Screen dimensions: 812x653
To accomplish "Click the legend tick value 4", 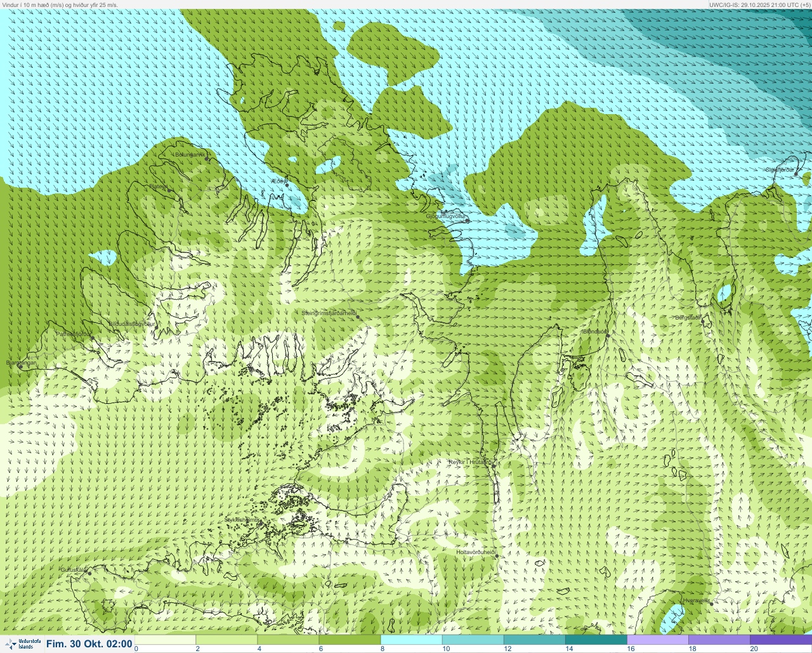I will point(259,649).
